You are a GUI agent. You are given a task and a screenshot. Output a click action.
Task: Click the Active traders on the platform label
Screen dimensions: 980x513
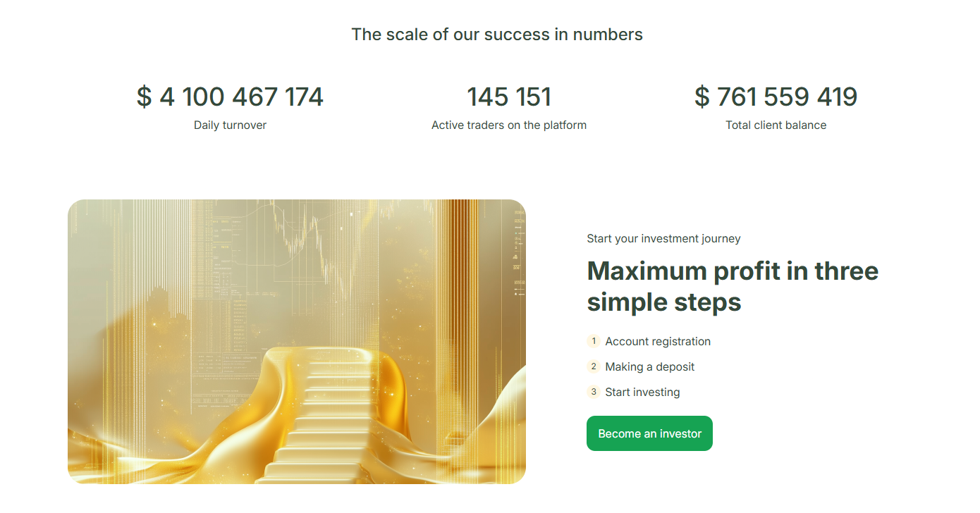point(509,125)
